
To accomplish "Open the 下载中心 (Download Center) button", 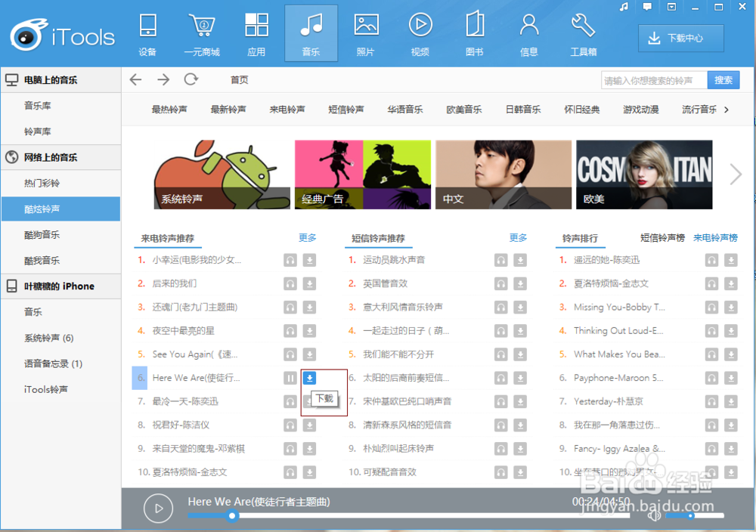I will pos(680,38).
